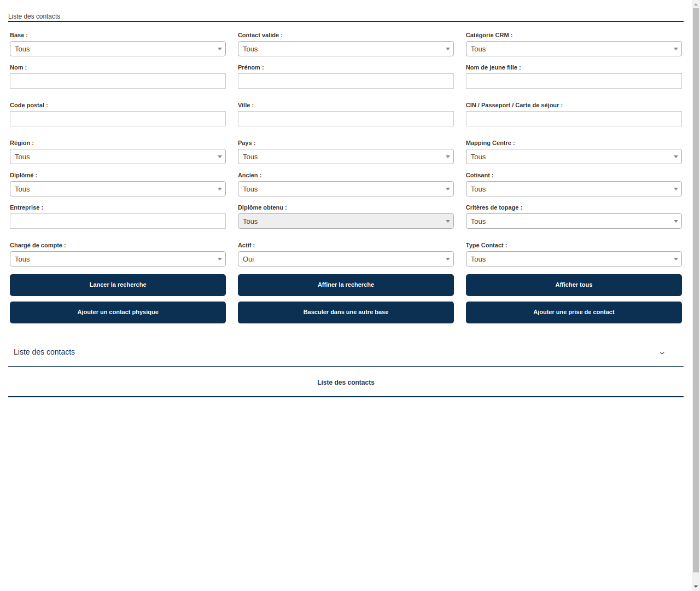Collapse the Liste des contacts section
Viewport: 700px width, 591px height.
(662, 353)
